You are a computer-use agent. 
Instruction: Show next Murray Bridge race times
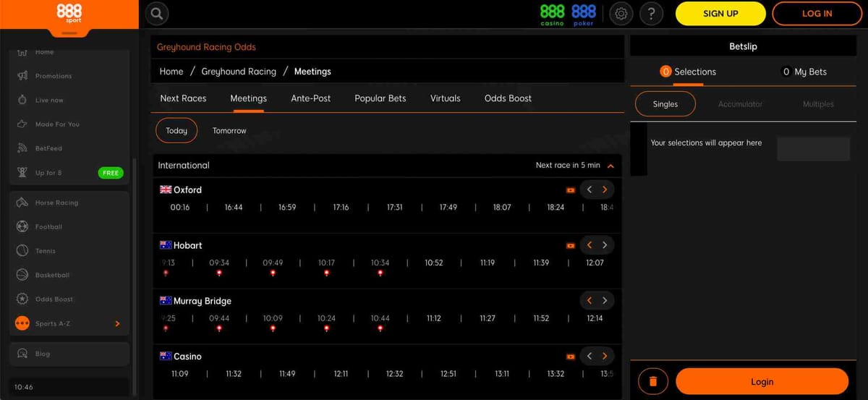[x=605, y=300]
